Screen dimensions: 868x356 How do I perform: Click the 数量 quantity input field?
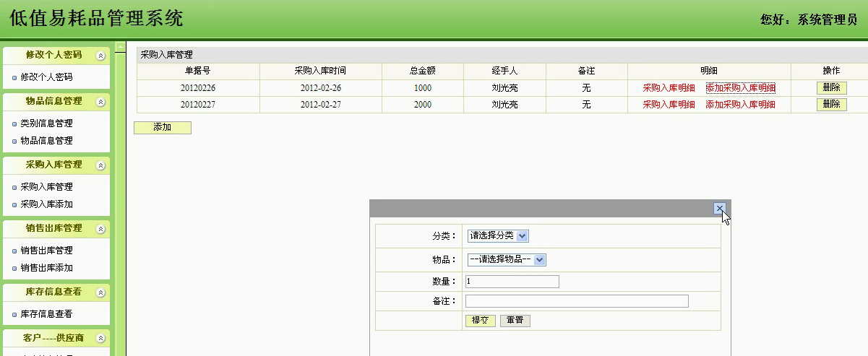[512, 282]
